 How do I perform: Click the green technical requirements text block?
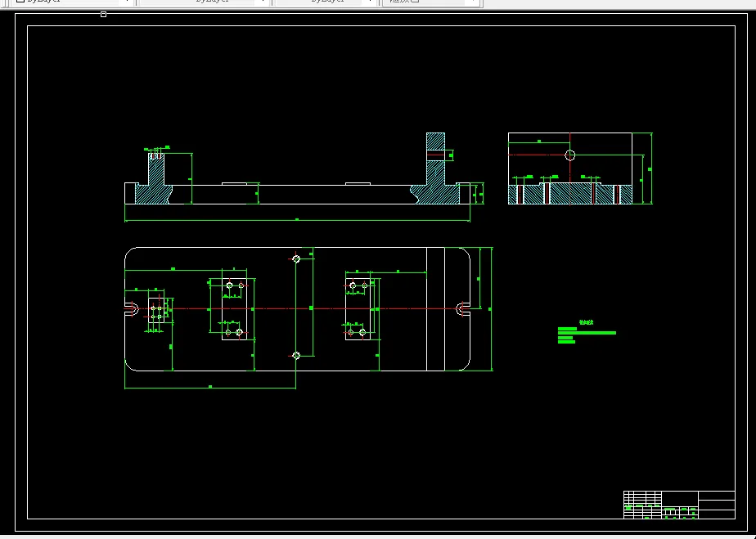tap(587, 333)
